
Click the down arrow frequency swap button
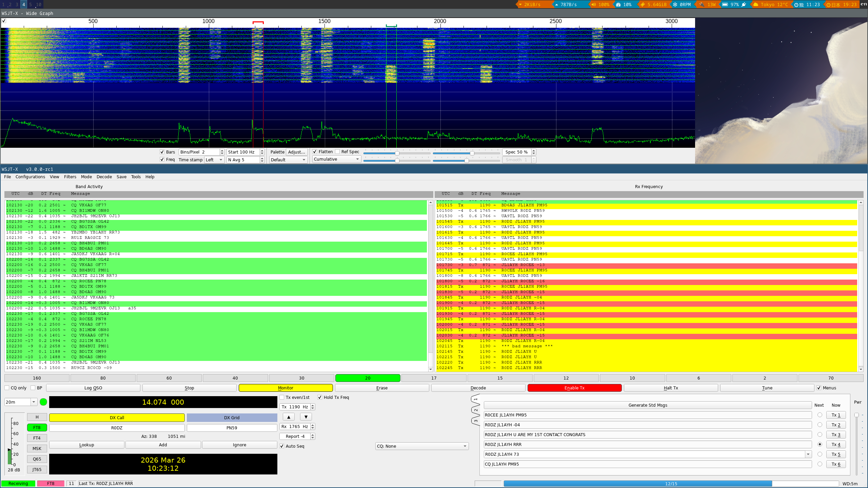pos(306,417)
